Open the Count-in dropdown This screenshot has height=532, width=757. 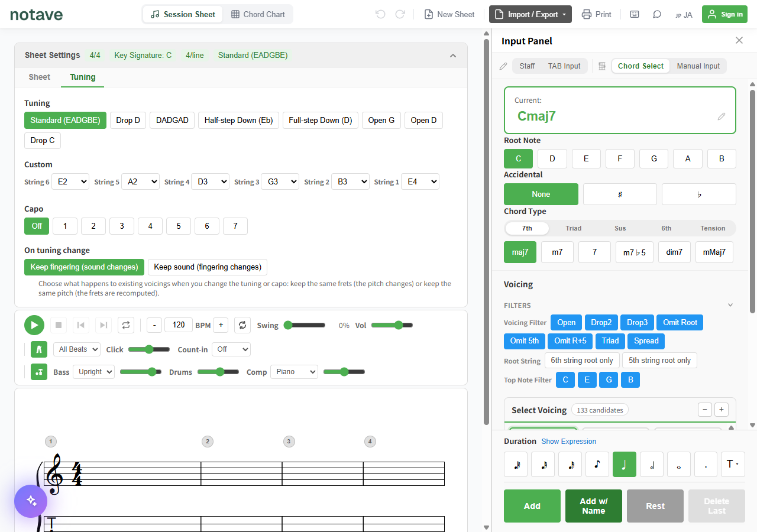click(x=231, y=349)
